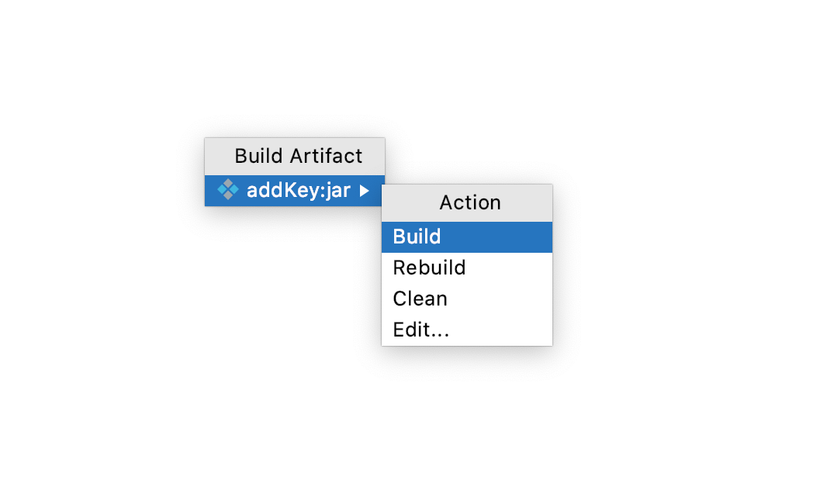Clean the addKey:jar artifact output

[467, 299]
